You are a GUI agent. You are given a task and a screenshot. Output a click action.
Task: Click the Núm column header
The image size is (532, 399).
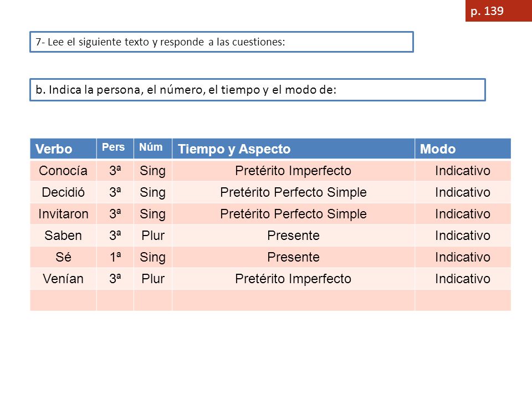pyautogui.click(x=153, y=149)
